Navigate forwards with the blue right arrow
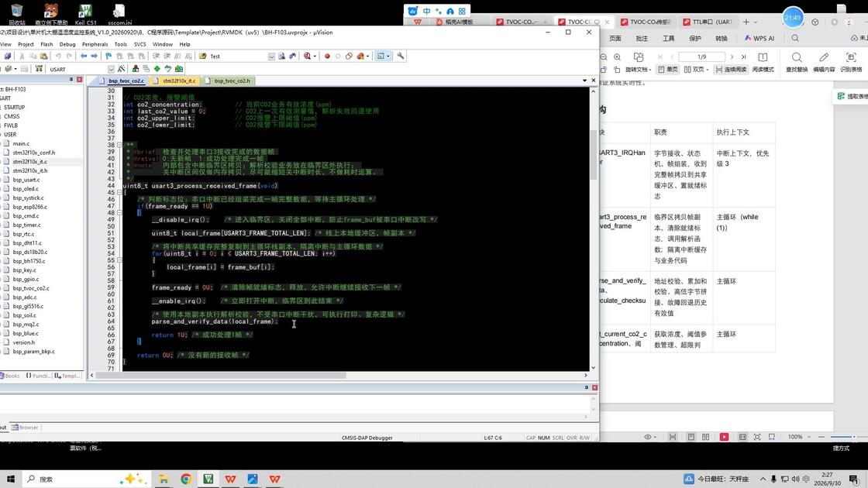 click(x=94, y=56)
